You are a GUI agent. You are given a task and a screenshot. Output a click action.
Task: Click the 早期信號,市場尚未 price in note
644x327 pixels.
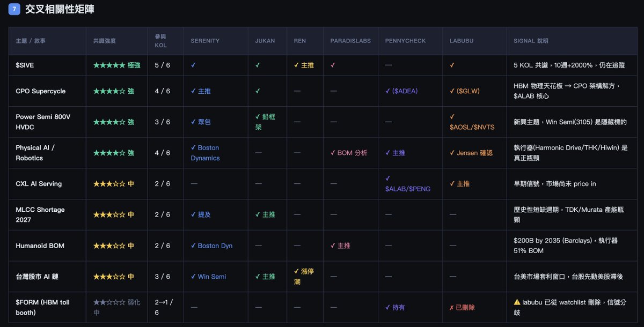click(556, 184)
